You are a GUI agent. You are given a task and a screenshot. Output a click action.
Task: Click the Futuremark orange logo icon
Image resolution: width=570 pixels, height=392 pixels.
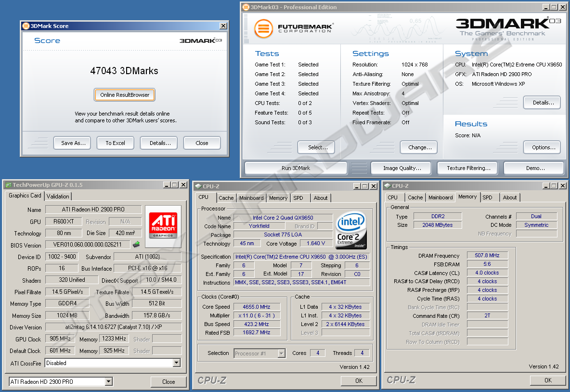point(263,29)
